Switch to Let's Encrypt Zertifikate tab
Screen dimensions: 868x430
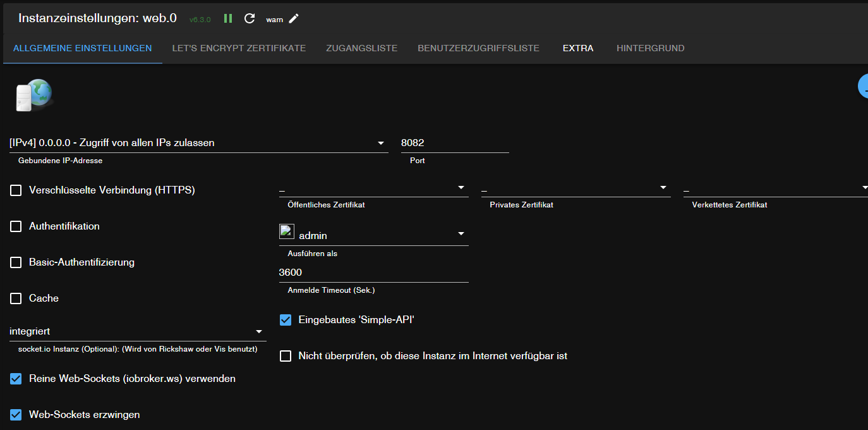coord(239,48)
